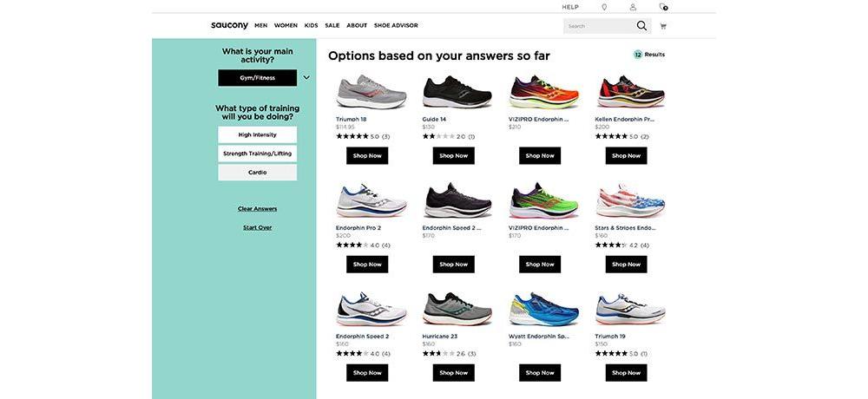
Task: Open the Triumph 19 shoe image
Action: tap(630, 309)
